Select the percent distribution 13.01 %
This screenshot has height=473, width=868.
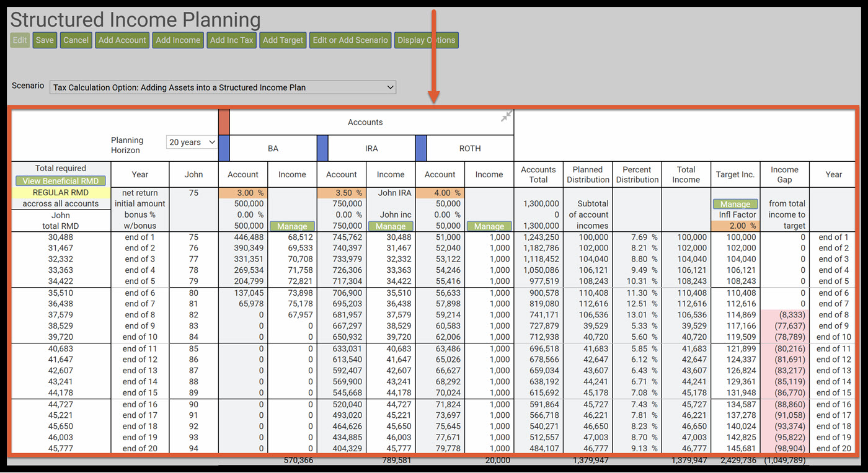click(641, 315)
